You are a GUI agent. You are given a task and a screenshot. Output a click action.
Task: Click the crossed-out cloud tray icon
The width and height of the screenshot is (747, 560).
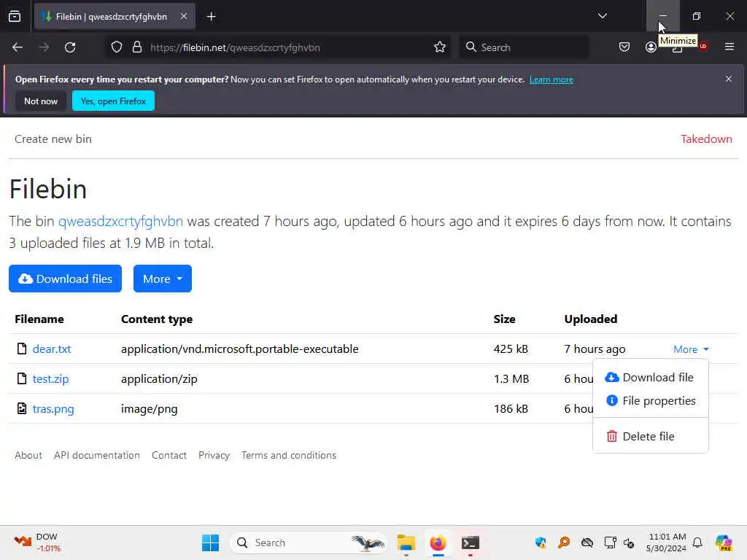(x=587, y=542)
